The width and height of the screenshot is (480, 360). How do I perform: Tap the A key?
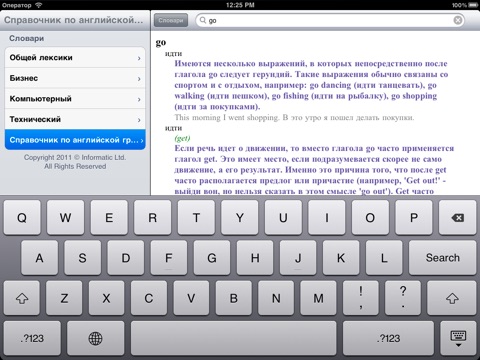click(39, 258)
